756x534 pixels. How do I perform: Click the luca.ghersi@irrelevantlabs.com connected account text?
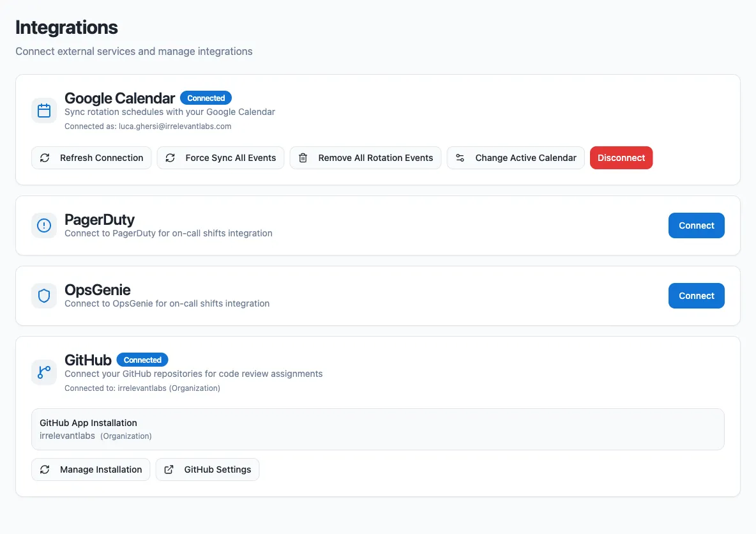[x=175, y=126]
